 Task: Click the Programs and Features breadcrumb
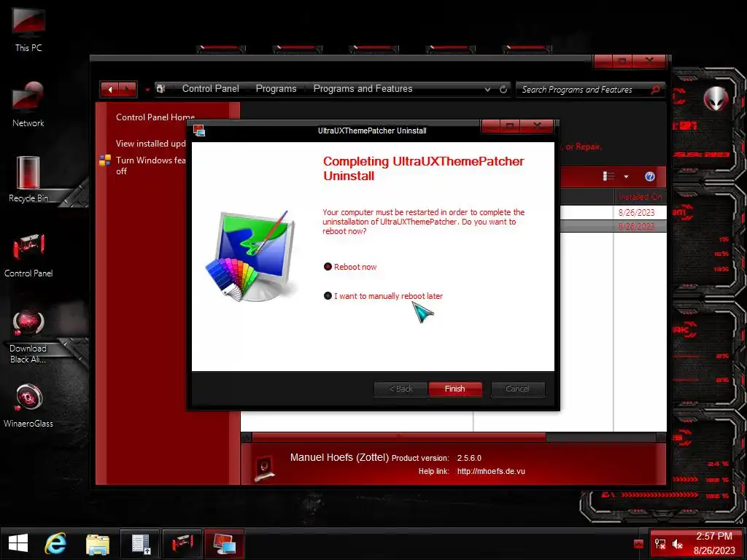click(x=363, y=88)
